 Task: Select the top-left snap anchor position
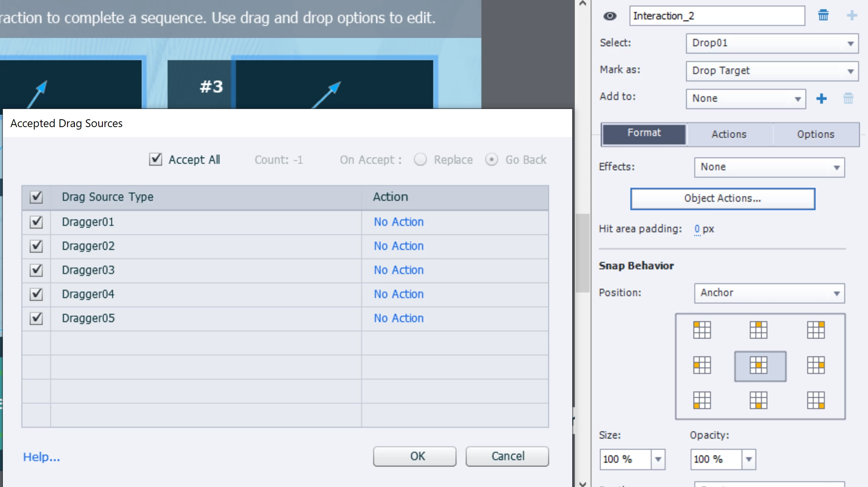702,329
